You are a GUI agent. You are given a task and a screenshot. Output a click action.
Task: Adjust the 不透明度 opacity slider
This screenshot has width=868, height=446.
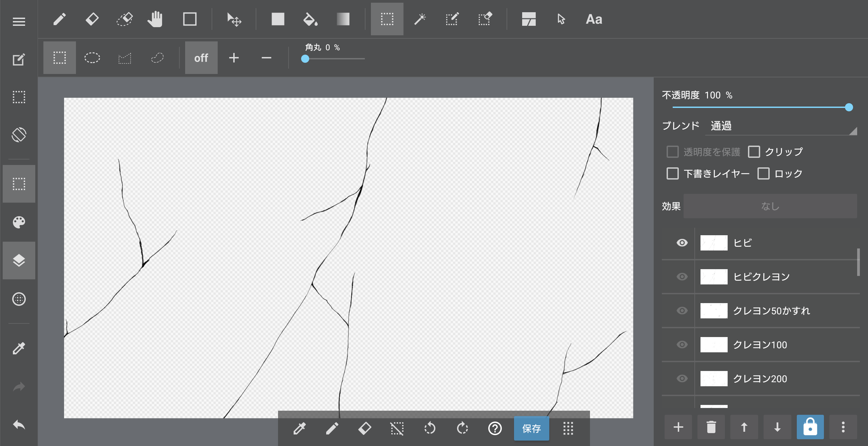pyautogui.click(x=849, y=108)
